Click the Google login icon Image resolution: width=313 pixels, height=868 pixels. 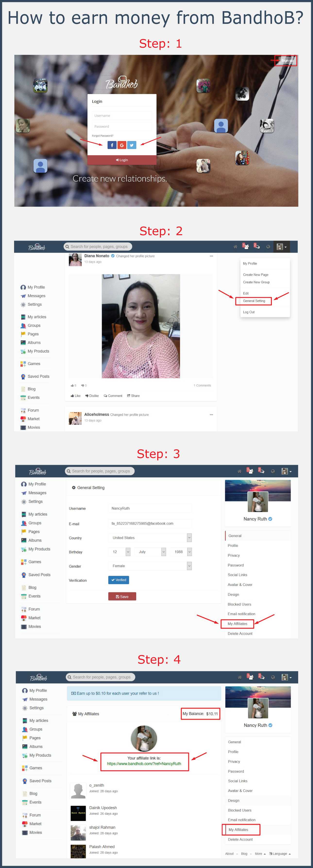[122, 145]
